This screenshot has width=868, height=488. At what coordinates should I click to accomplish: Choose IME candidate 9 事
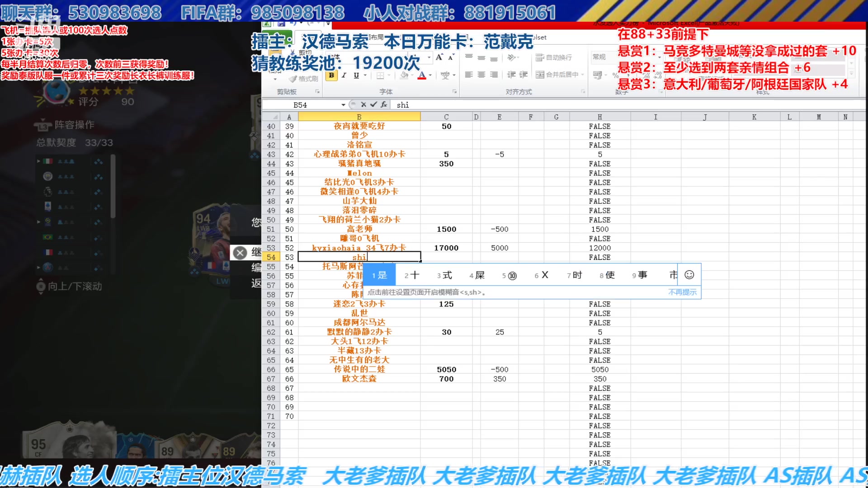click(x=640, y=275)
